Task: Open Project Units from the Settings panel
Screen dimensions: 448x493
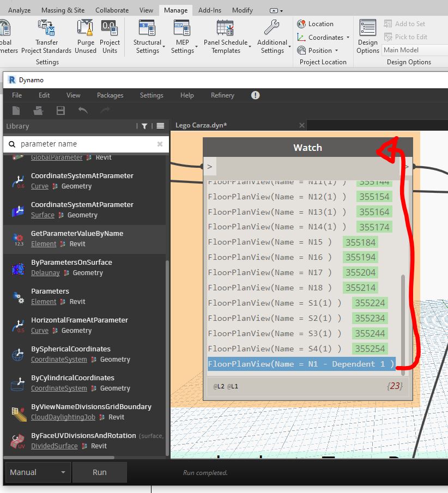Action: (x=110, y=36)
